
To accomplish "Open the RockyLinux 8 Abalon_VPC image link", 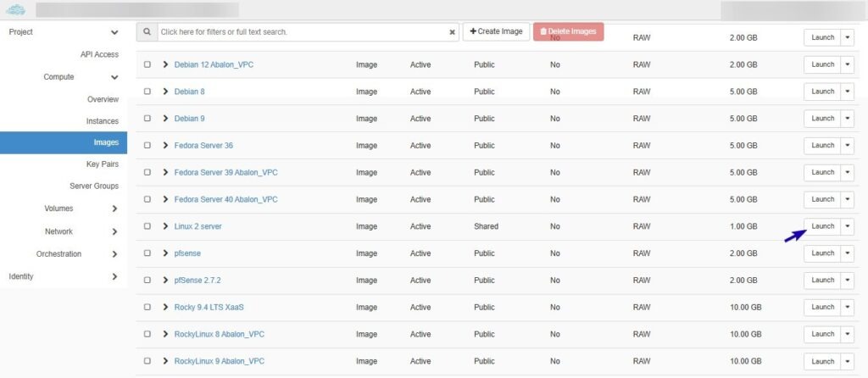I will 220,334.
